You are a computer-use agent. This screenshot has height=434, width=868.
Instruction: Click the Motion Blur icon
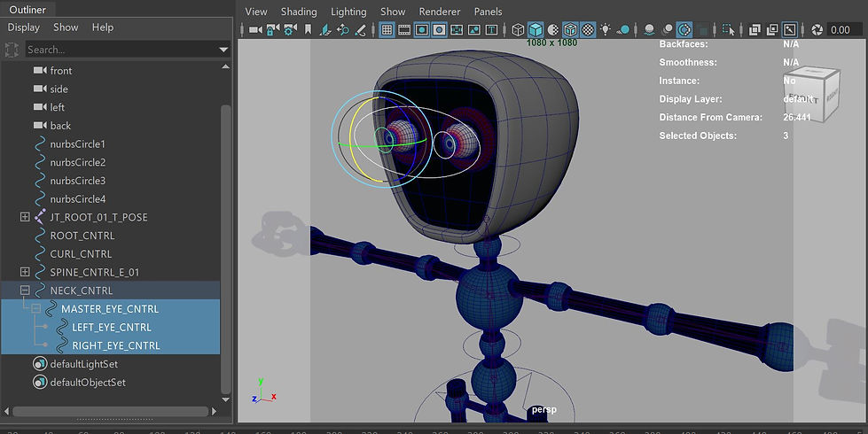pyautogui.click(x=667, y=30)
